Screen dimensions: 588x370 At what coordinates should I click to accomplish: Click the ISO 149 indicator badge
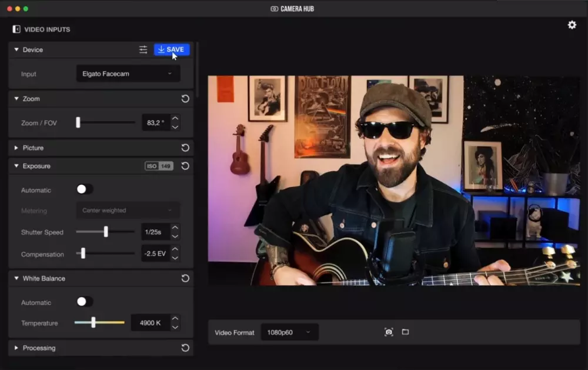click(x=159, y=166)
